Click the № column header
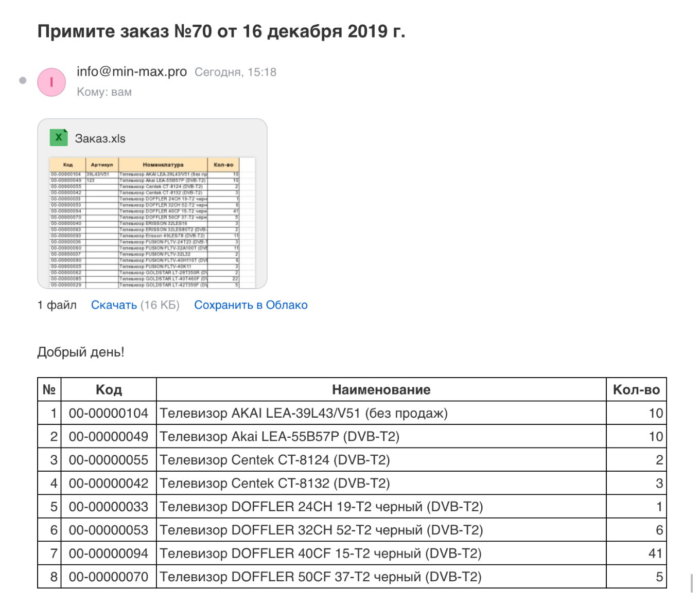 (49, 389)
